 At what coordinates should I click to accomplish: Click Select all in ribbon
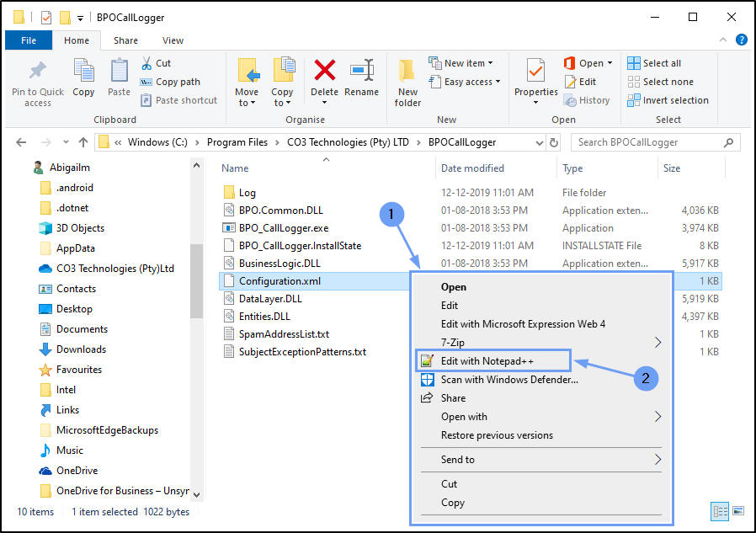[x=654, y=63]
